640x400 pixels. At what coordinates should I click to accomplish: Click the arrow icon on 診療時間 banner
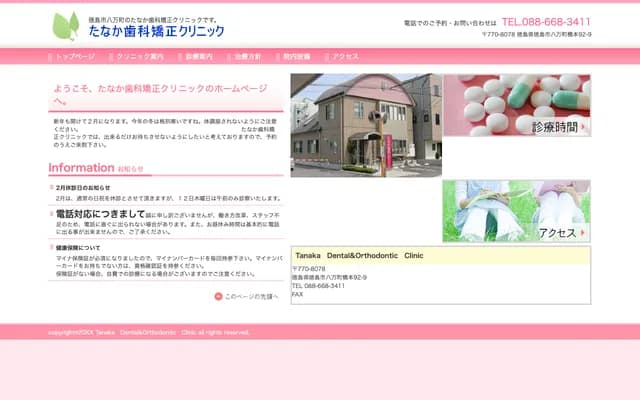coord(583,127)
